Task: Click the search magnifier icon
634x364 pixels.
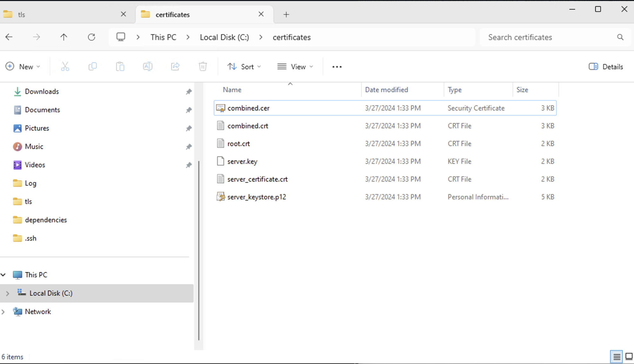Action: pyautogui.click(x=620, y=37)
